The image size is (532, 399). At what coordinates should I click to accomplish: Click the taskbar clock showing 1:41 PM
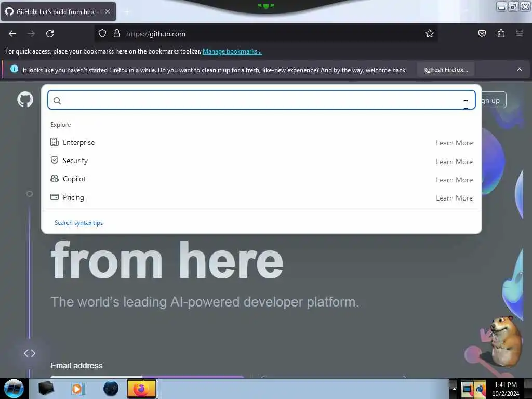click(x=506, y=389)
